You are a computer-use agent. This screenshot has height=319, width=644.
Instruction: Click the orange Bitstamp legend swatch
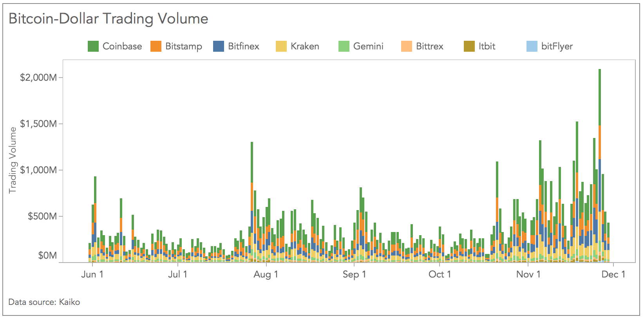point(156,46)
